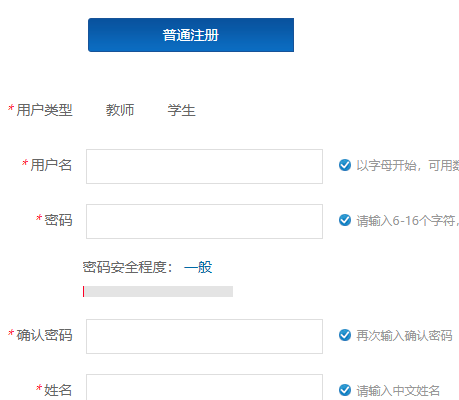Select 学生 as user type

pos(181,110)
